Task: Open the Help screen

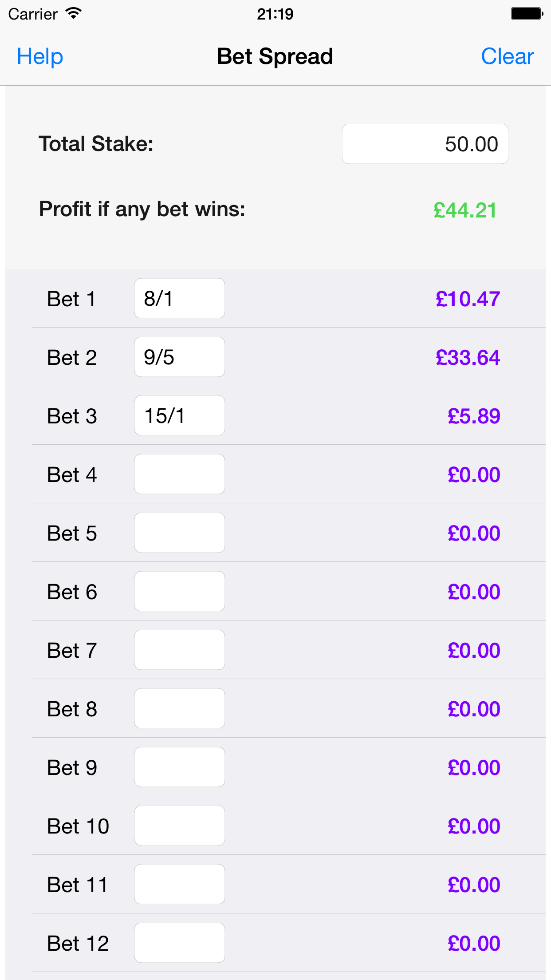Action: (x=39, y=56)
